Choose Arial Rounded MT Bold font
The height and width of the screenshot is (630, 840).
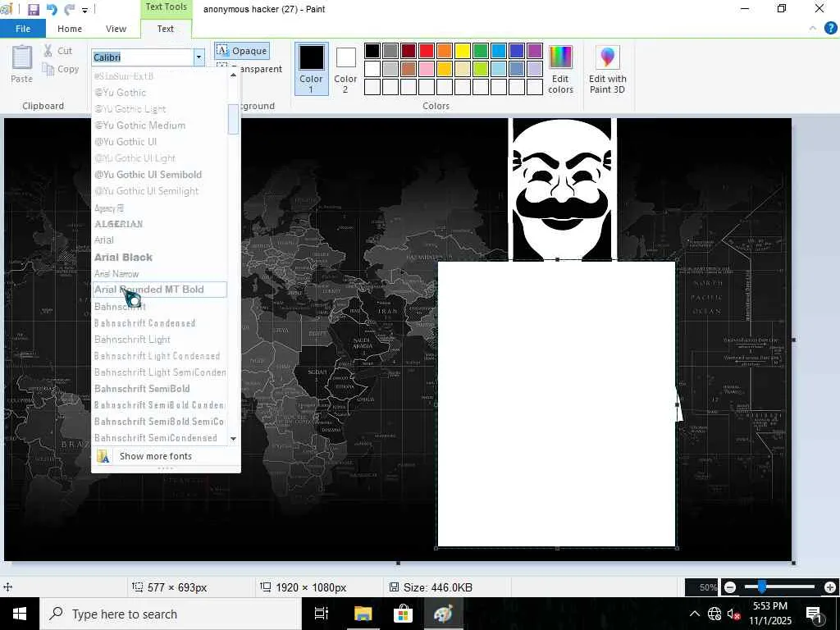160,290
